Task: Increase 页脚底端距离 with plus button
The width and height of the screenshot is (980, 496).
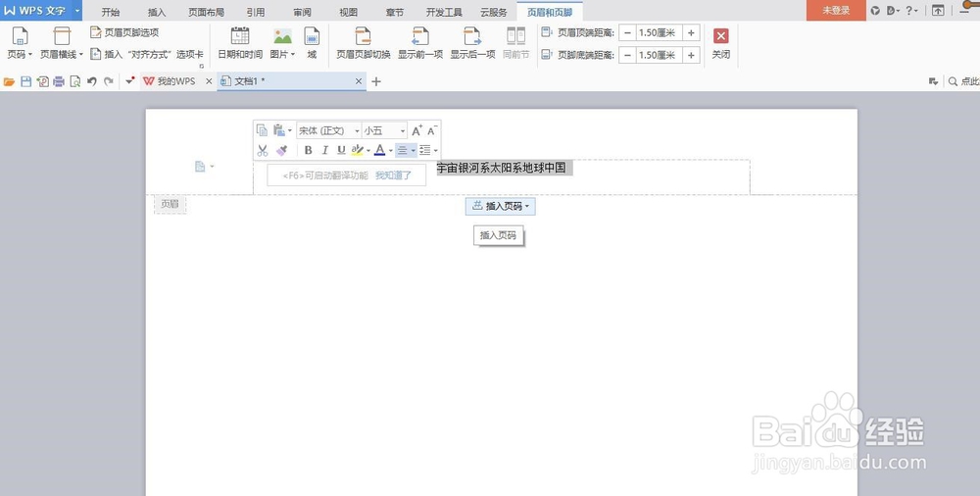Action: 691,55
